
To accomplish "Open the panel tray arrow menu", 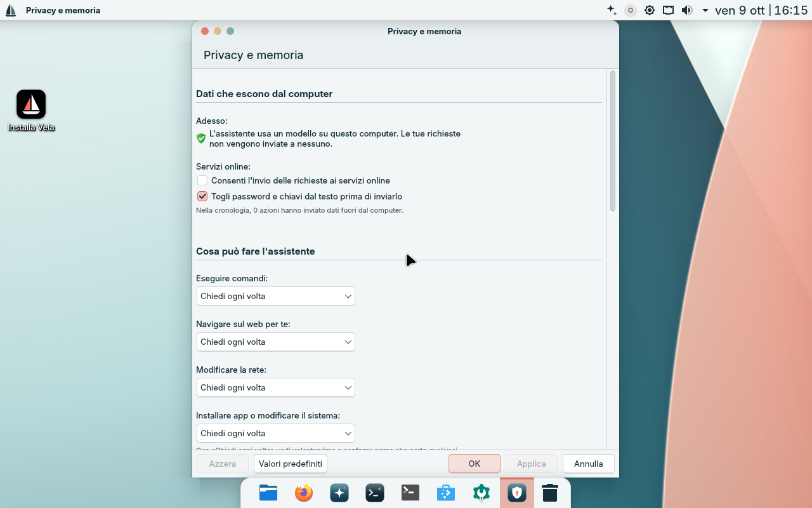I will pyautogui.click(x=705, y=10).
